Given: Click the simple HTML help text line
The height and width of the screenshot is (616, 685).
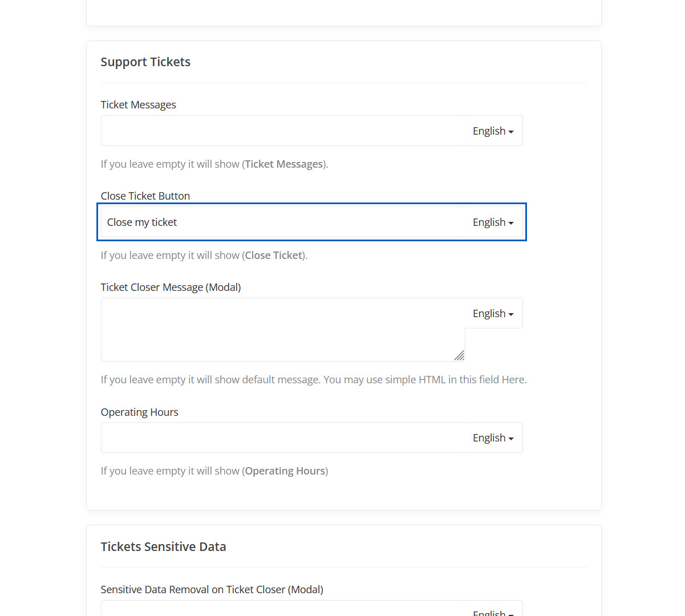Looking at the screenshot, I should point(313,380).
